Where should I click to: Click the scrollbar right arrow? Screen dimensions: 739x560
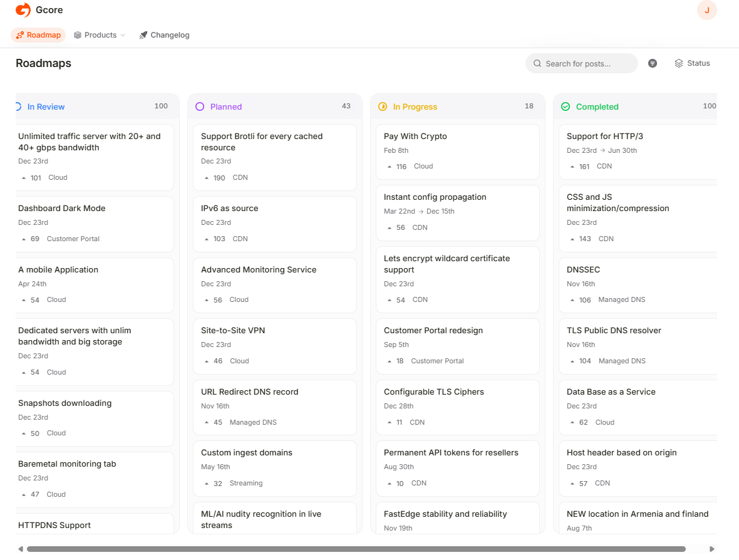point(711,549)
